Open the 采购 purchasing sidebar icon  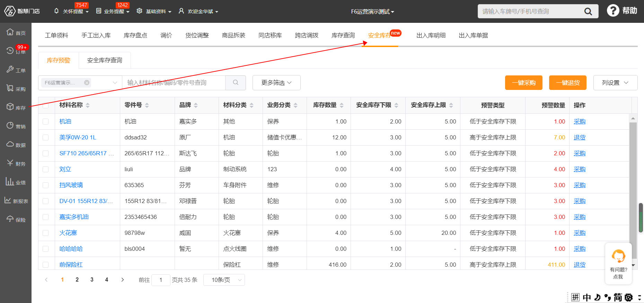[x=10, y=88]
